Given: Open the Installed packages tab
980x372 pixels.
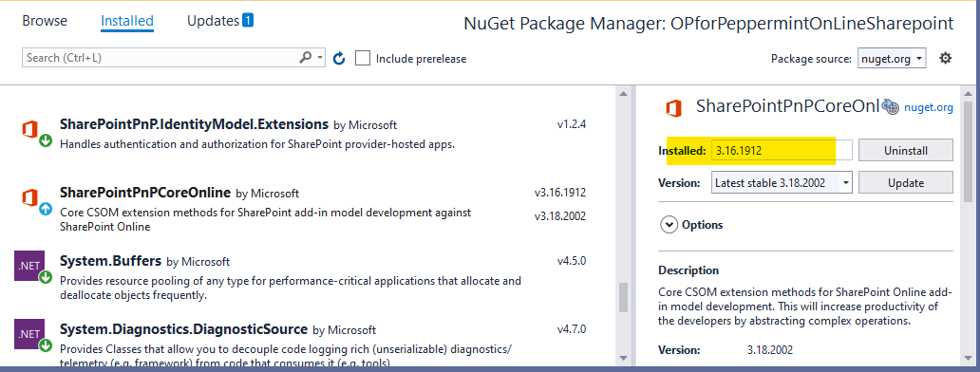Looking at the screenshot, I should point(127,21).
